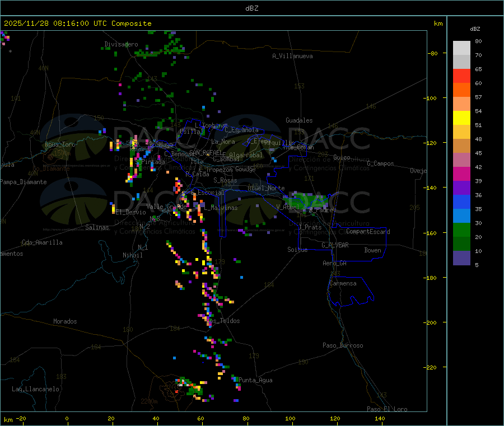Viewport: 504px width, 426px height.
Task: Click the purple 36-39 dBZ legend swatch
Action: click(461, 188)
